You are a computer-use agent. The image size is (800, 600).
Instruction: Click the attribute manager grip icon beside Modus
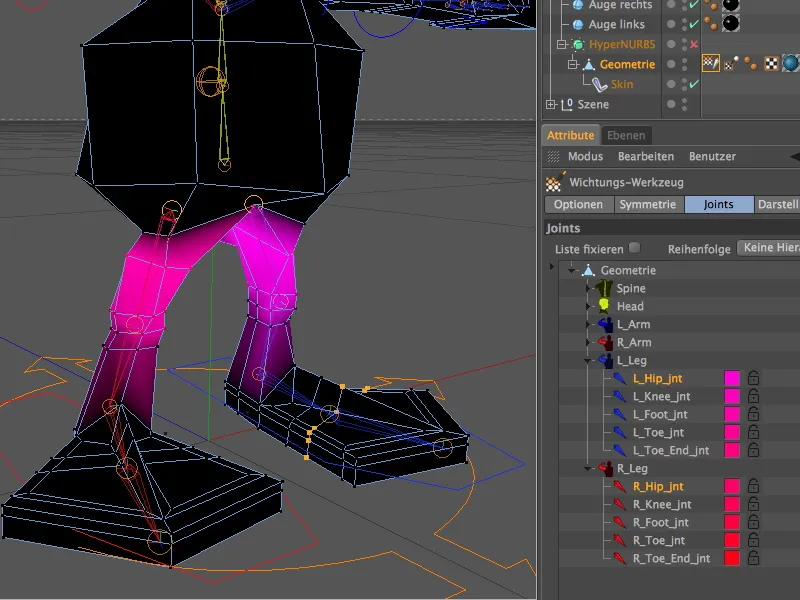click(554, 157)
